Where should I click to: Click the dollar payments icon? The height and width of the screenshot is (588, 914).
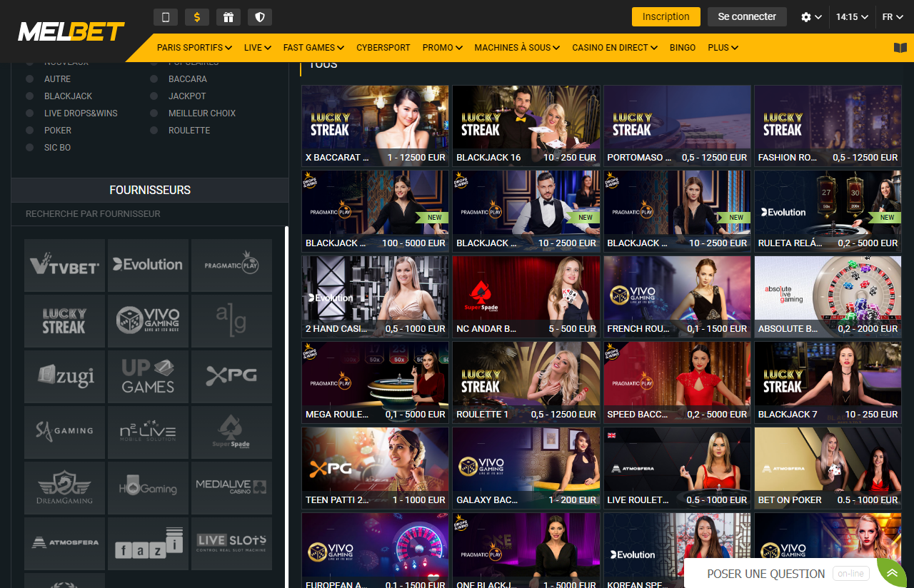coord(197,17)
